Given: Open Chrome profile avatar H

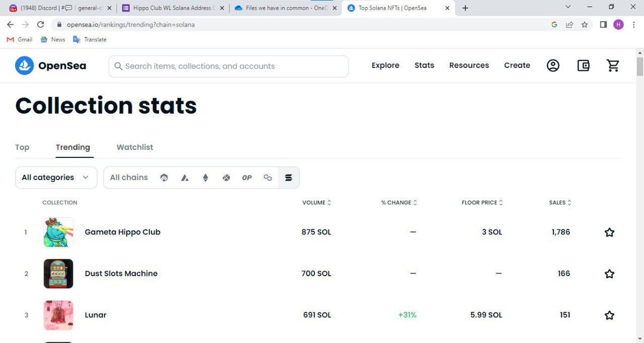Looking at the screenshot, I should (x=618, y=25).
